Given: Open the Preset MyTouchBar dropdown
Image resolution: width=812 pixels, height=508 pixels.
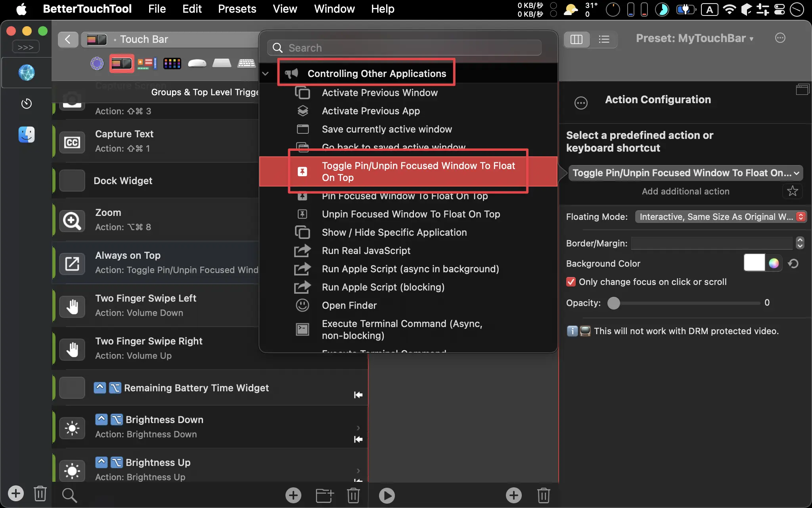Looking at the screenshot, I should [695, 38].
